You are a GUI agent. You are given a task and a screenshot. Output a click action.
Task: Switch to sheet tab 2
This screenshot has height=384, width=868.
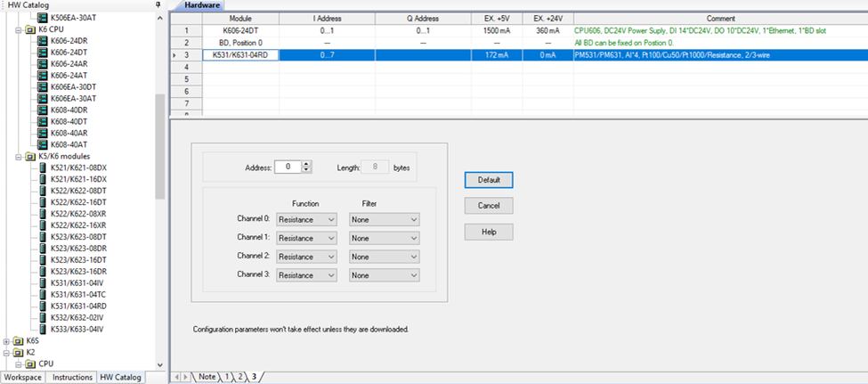tap(240, 377)
